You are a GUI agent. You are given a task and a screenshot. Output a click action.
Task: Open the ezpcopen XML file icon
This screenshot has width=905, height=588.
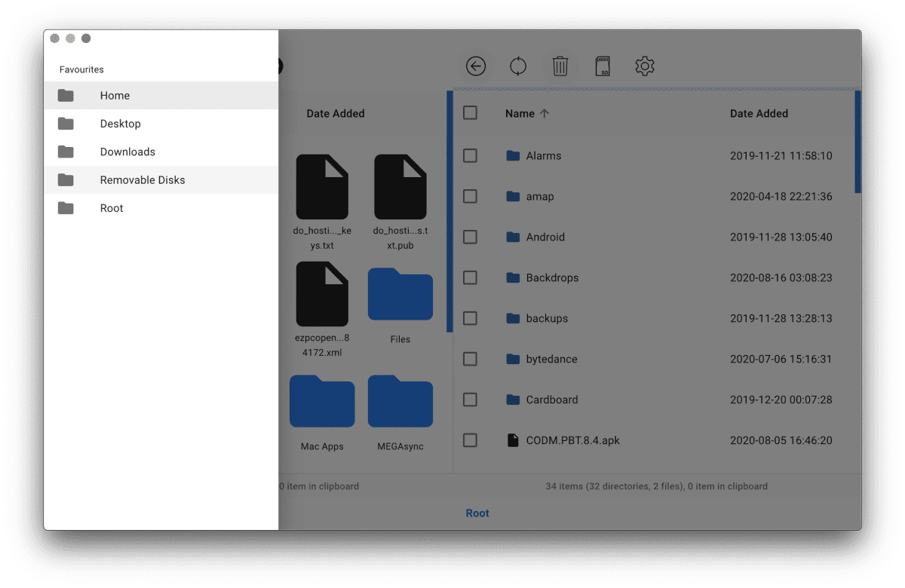(x=322, y=293)
